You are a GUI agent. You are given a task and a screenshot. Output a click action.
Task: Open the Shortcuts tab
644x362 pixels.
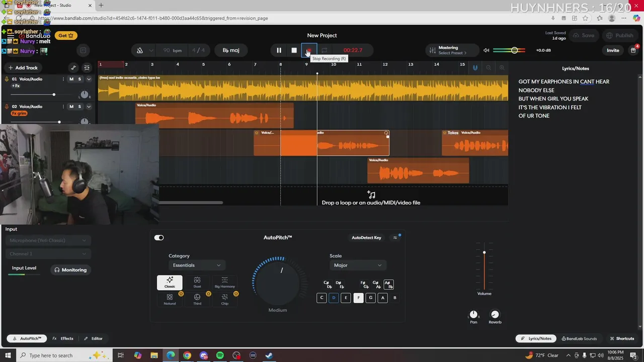pos(622,339)
